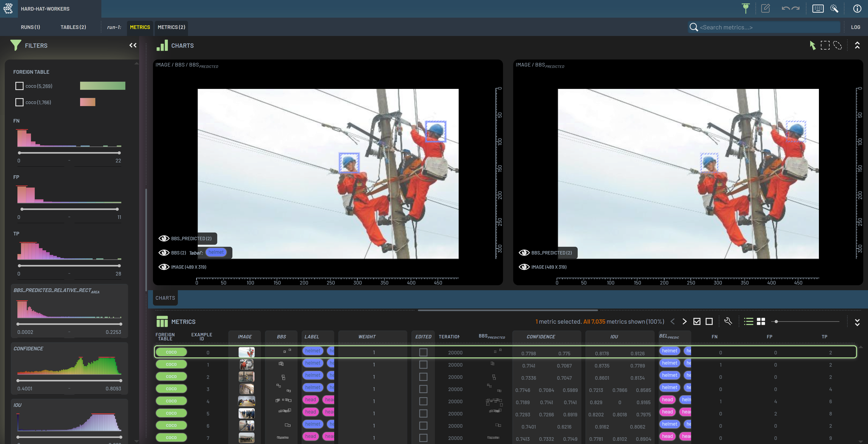This screenshot has height=444, width=868.
Task: Open the LOG panel
Action: pyautogui.click(x=855, y=27)
